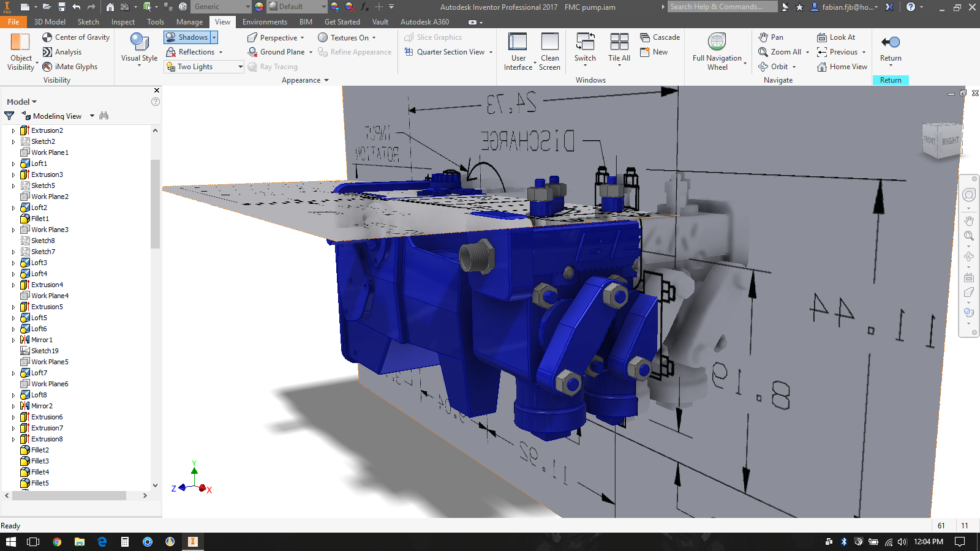
Task: Click the Analysis visibility icon
Action: coord(47,52)
